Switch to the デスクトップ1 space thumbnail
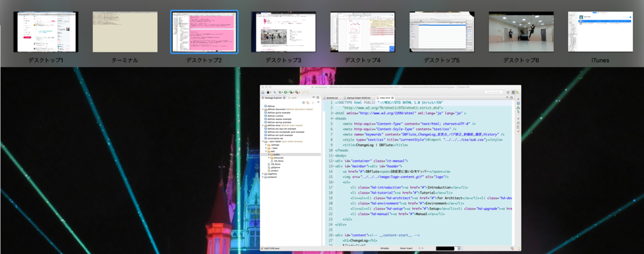The image size is (644, 254). (46, 32)
